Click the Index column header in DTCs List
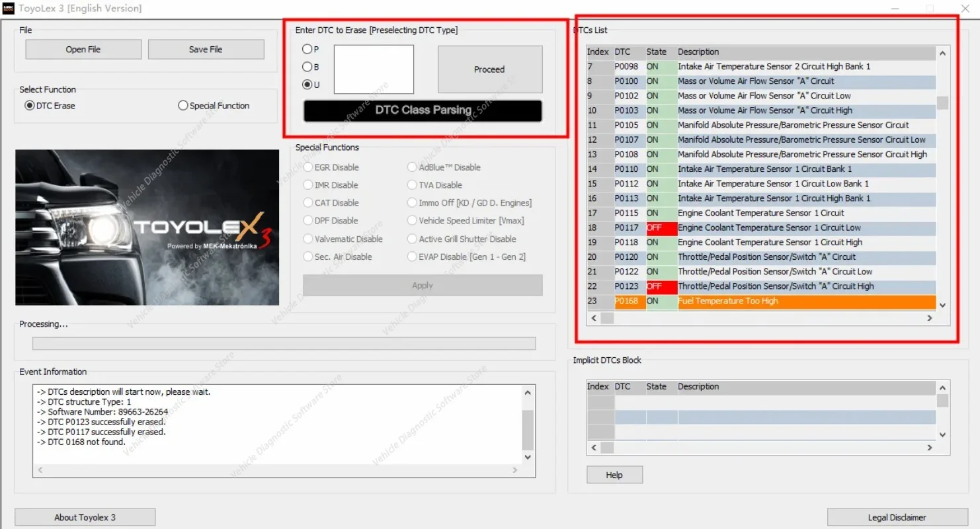 pos(598,52)
